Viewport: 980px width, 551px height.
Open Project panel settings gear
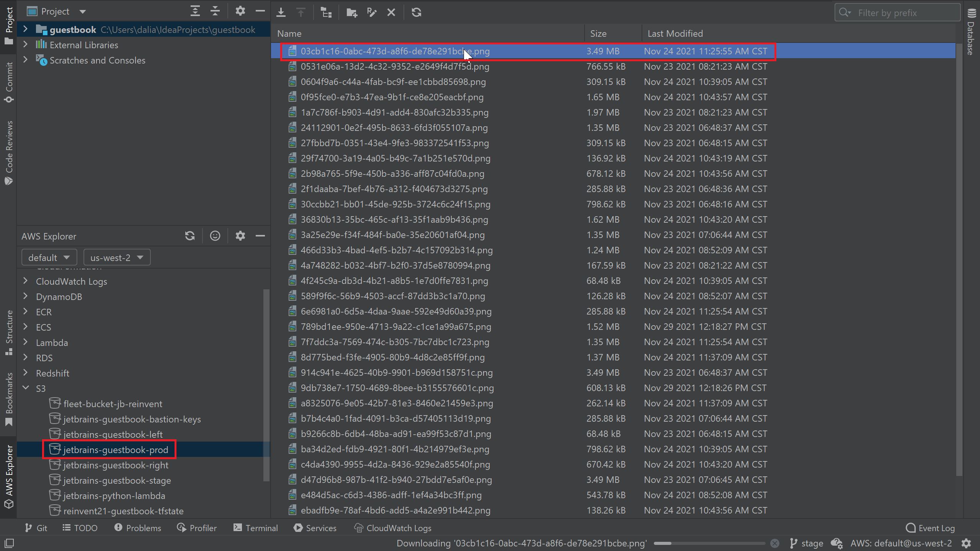pyautogui.click(x=240, y=11)
